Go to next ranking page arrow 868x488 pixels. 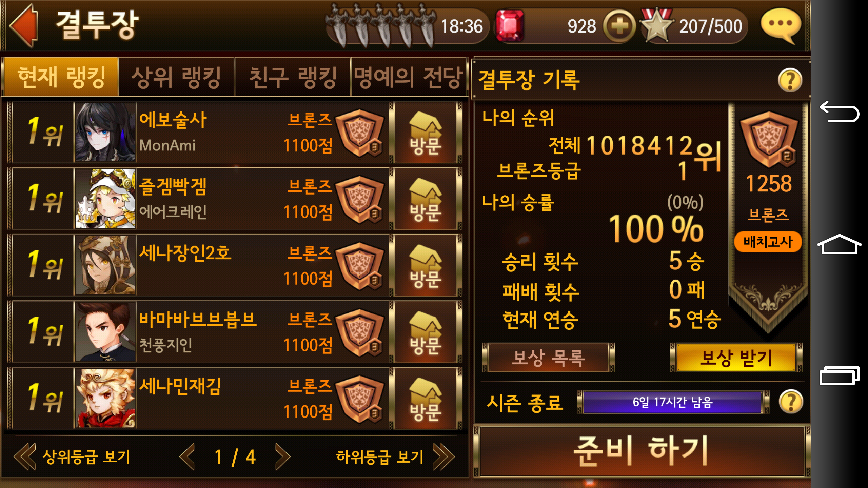point(283,456)
